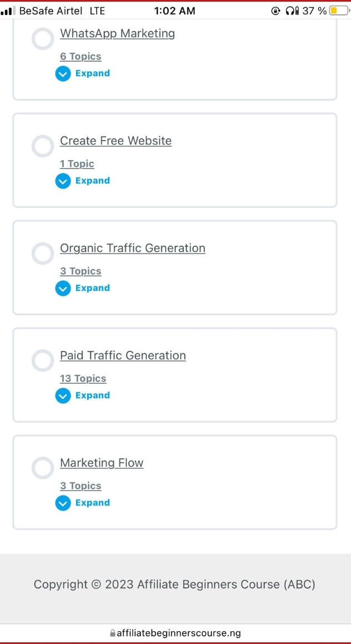Image resolution: width=351 pixels, height=644 pixels.
Task: Expand the Marketing Flow section
Action: pyautogui.click(x=83, y=503)
